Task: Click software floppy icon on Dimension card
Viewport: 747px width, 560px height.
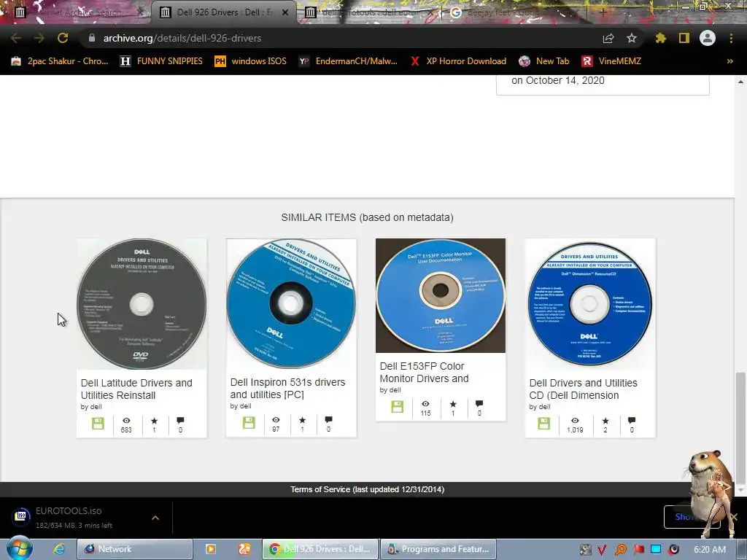Action: click(x=543, y=424)
